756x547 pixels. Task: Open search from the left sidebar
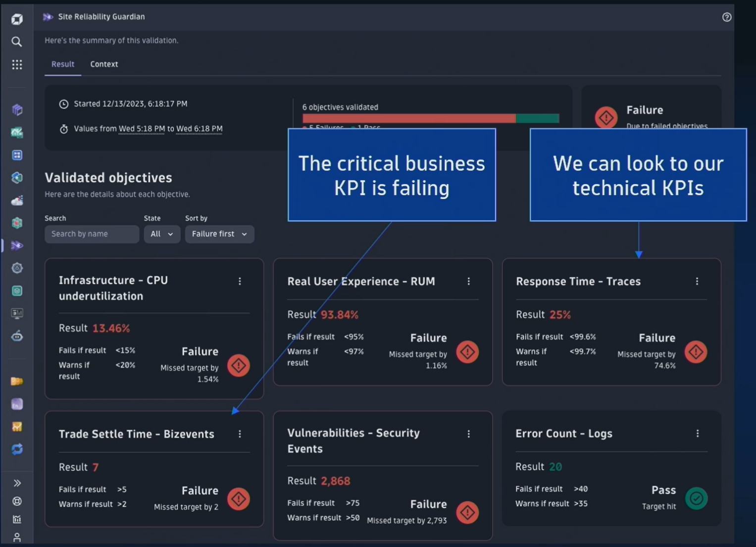16,42
